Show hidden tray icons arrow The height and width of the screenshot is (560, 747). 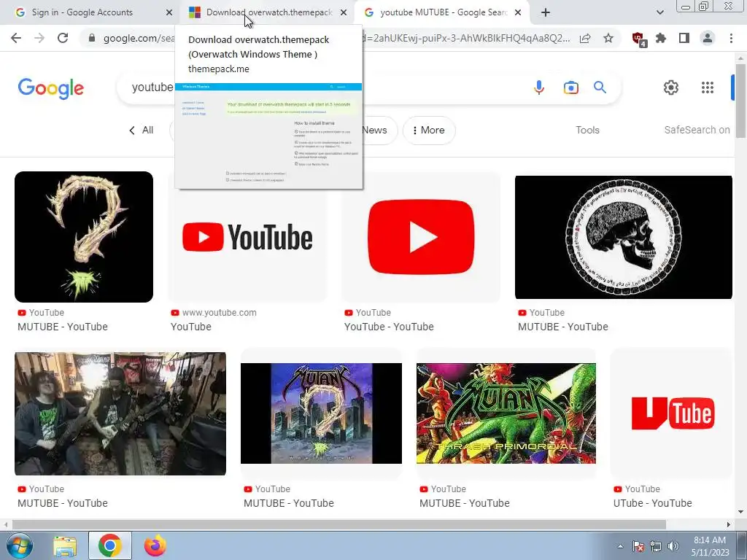tap(620, 546)
